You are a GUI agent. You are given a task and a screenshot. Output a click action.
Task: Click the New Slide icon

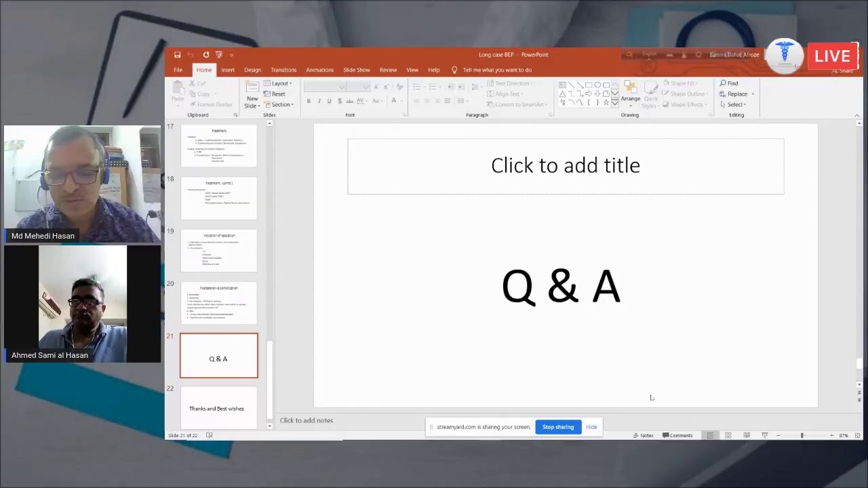coord(252,87)
